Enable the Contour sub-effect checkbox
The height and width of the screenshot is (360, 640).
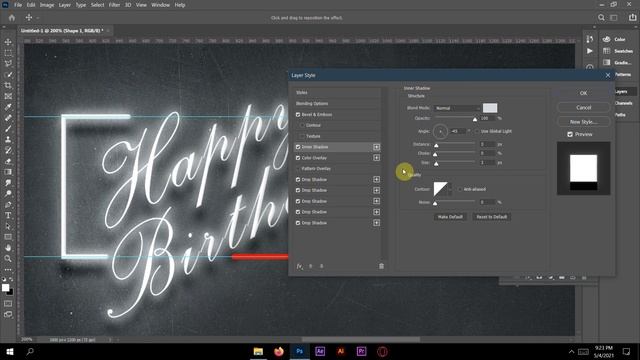click(x=302, y=125)
